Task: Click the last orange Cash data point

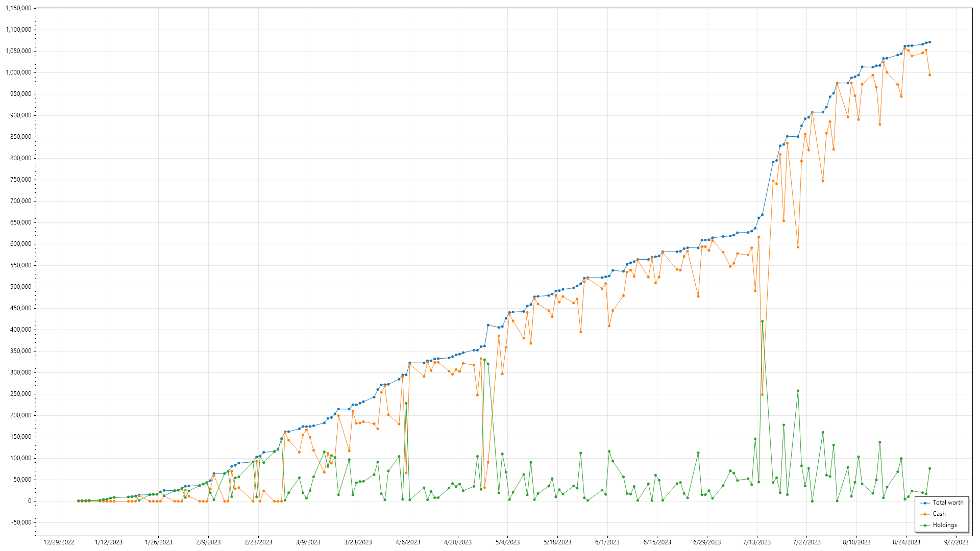Action: point(929,75)
